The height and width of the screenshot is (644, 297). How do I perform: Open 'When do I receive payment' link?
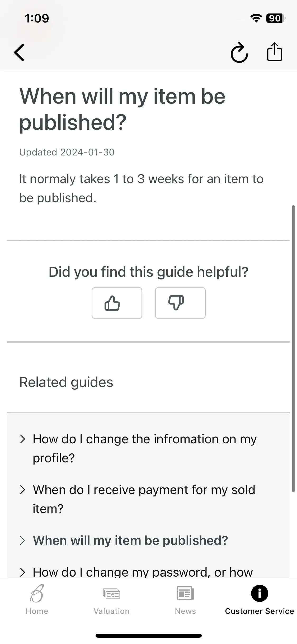coord(144,499)
